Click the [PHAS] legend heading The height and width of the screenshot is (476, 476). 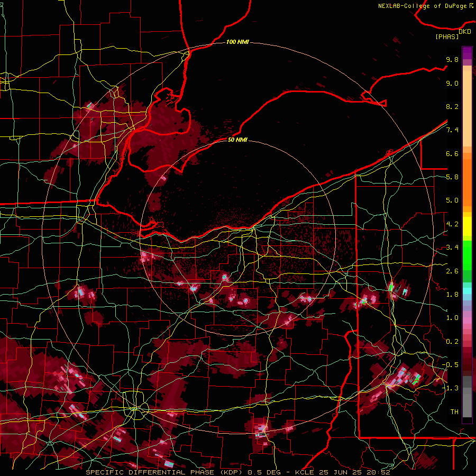tap(447, 36)
